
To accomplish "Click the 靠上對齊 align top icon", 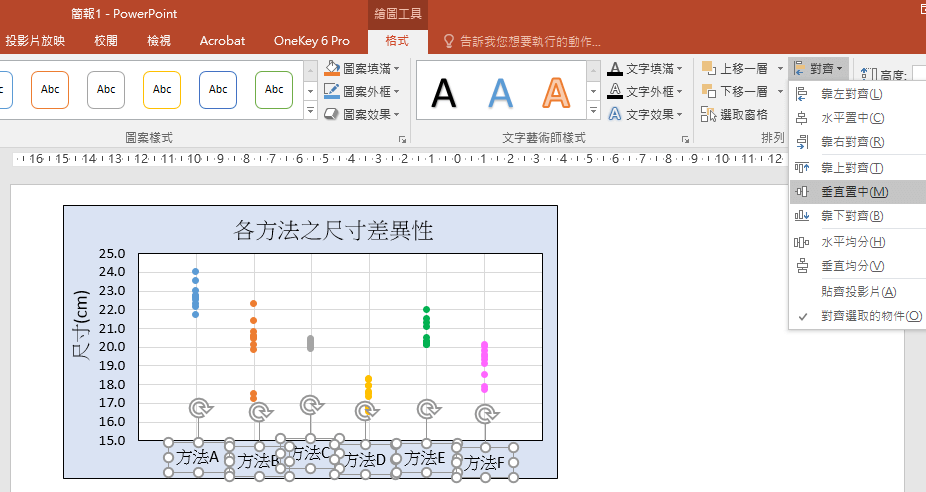I will coord(802,168).
